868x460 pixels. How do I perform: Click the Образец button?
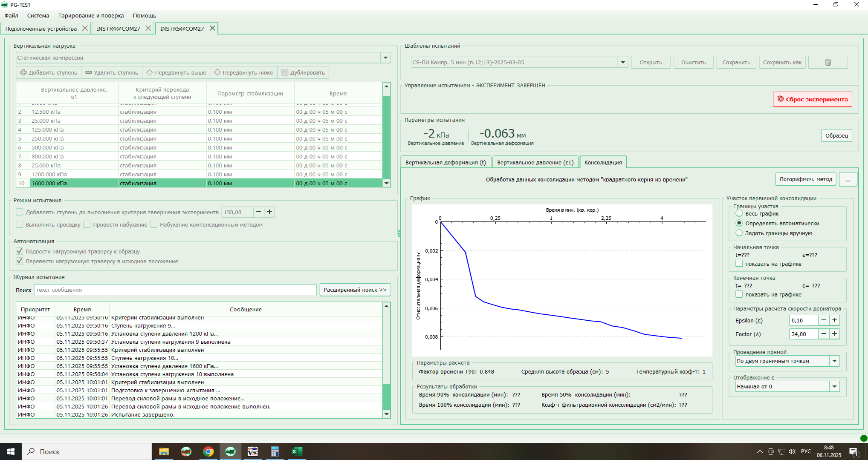point(836,135)
